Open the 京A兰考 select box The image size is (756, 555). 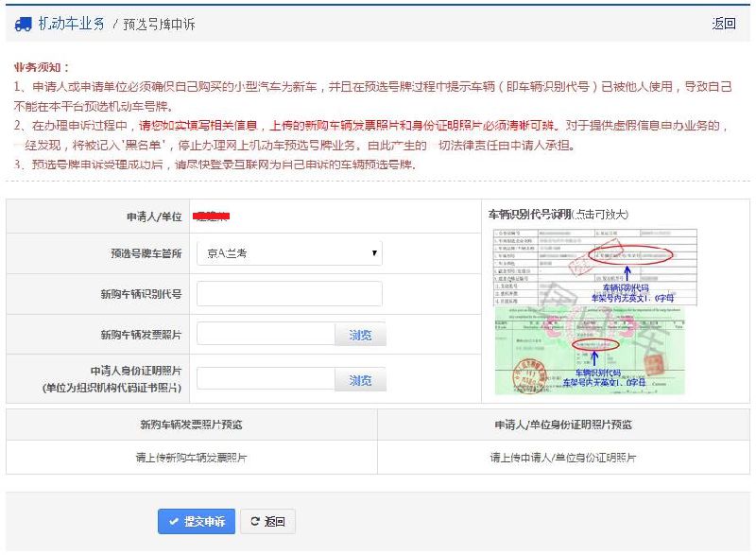coord(288,253)
